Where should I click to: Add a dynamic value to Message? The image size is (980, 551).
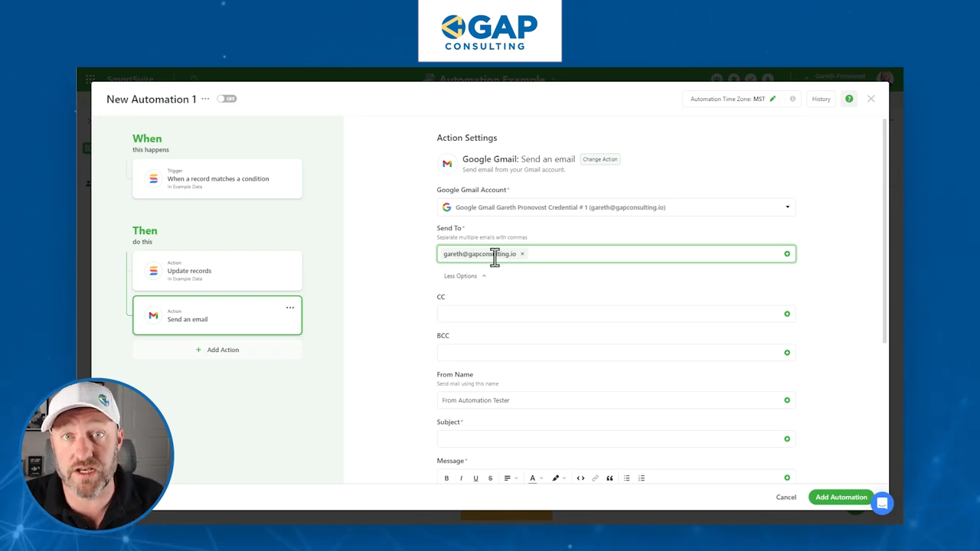787,478
